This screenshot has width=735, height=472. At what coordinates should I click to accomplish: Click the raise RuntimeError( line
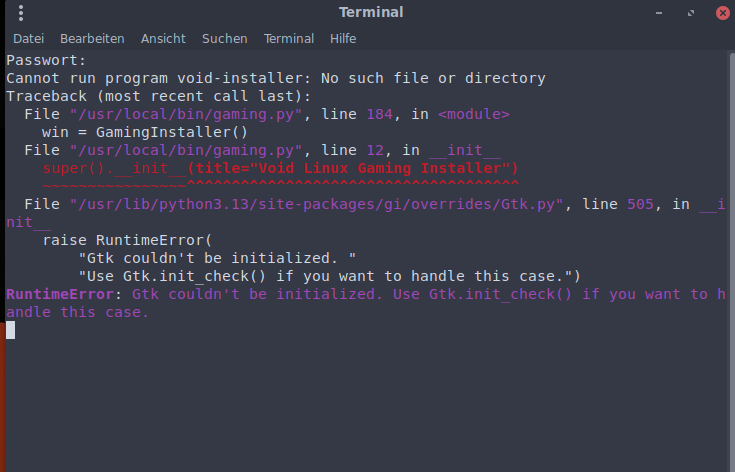(x=128, y=240)
